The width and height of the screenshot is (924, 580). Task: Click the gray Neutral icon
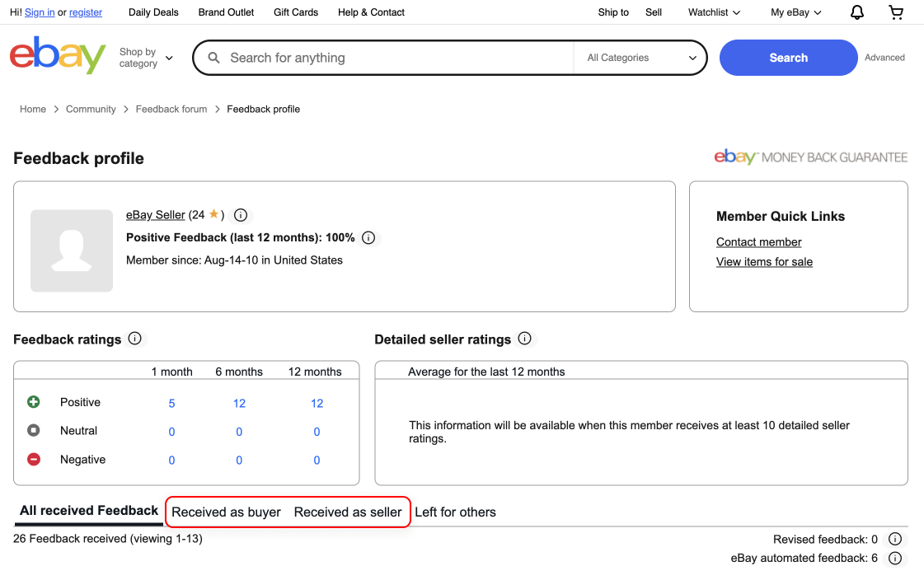[34, 430]
